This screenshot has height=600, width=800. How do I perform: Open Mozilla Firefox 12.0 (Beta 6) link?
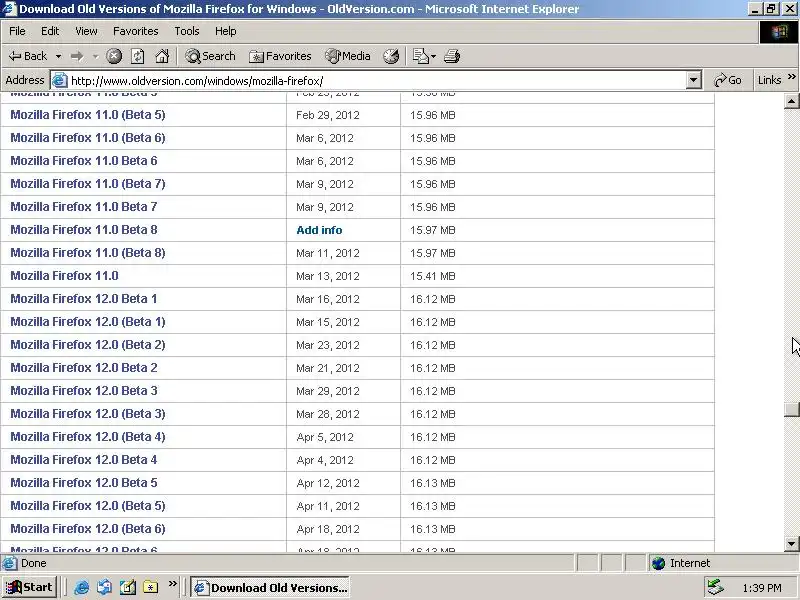(x=88, y=529)
